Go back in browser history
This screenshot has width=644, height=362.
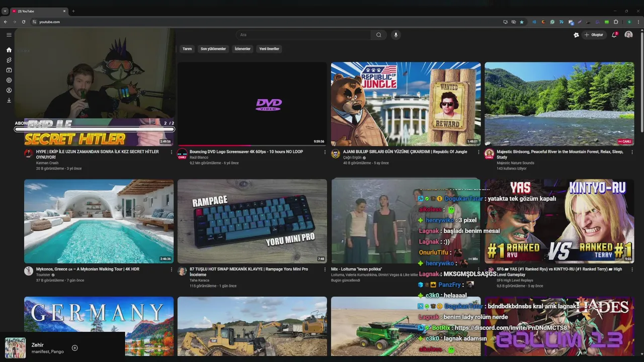6,22
